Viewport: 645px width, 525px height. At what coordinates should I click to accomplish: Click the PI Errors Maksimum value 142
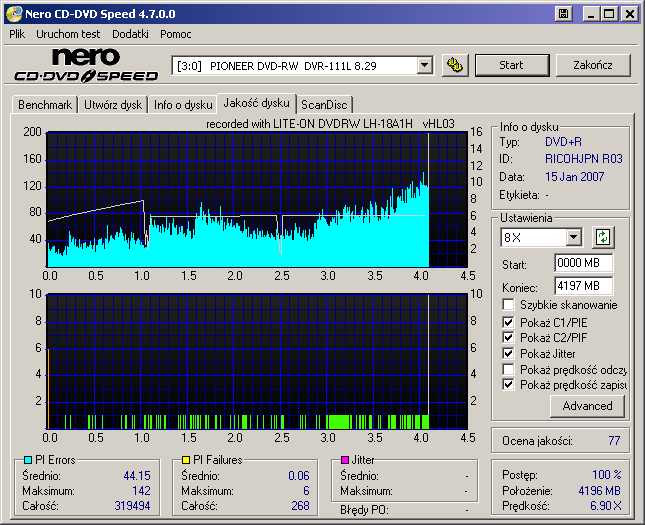coord(141,491)
